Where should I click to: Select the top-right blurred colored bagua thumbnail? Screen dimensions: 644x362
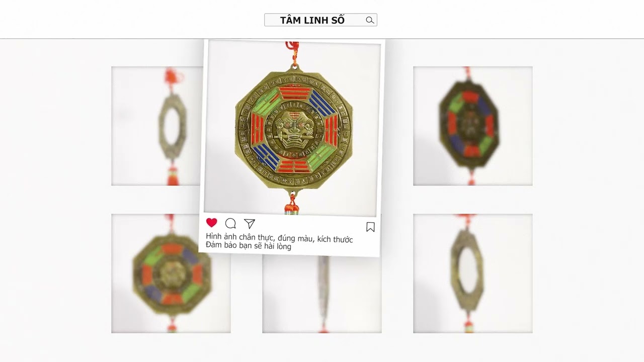coord(473,126)
